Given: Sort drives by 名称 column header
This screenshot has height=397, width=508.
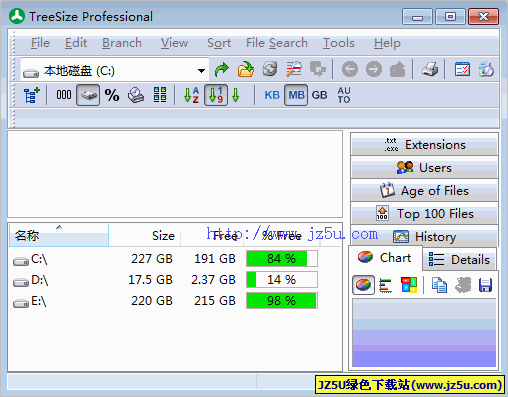Looking at the screenshot, I should [59, 235].
